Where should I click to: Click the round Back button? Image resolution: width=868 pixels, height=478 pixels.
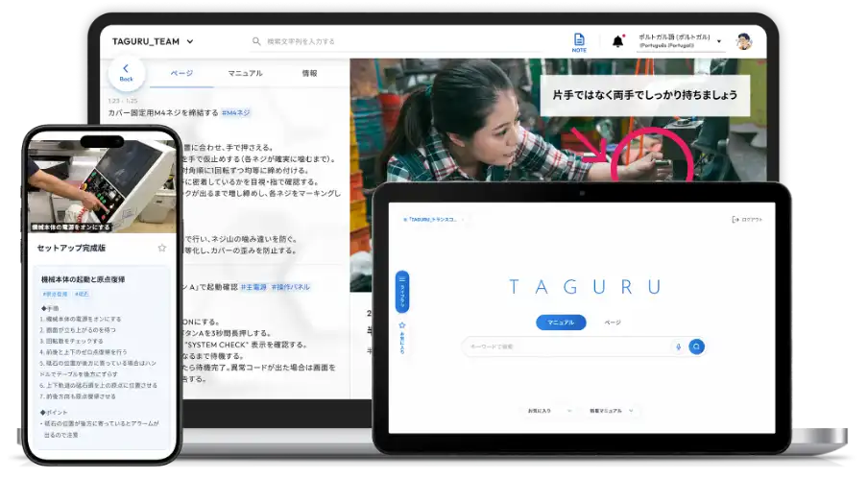click(x=126, y=73)
